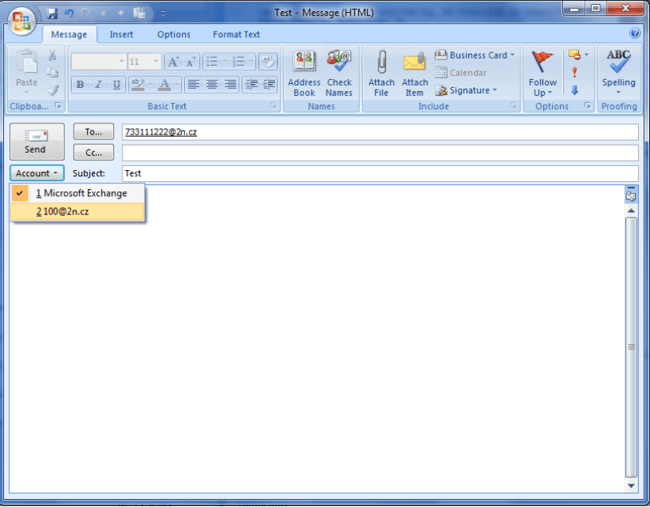
Task: Switch to the Insert ribbon tab
Action: click(121, 34)
